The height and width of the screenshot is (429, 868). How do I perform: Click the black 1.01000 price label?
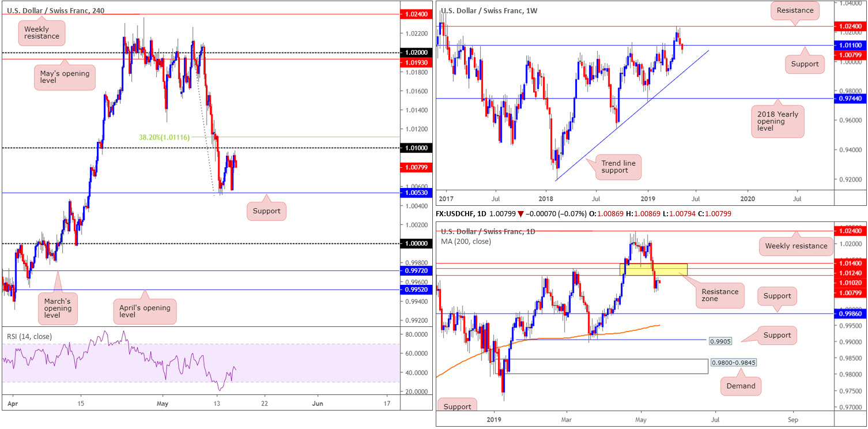(x=415, y=148)
